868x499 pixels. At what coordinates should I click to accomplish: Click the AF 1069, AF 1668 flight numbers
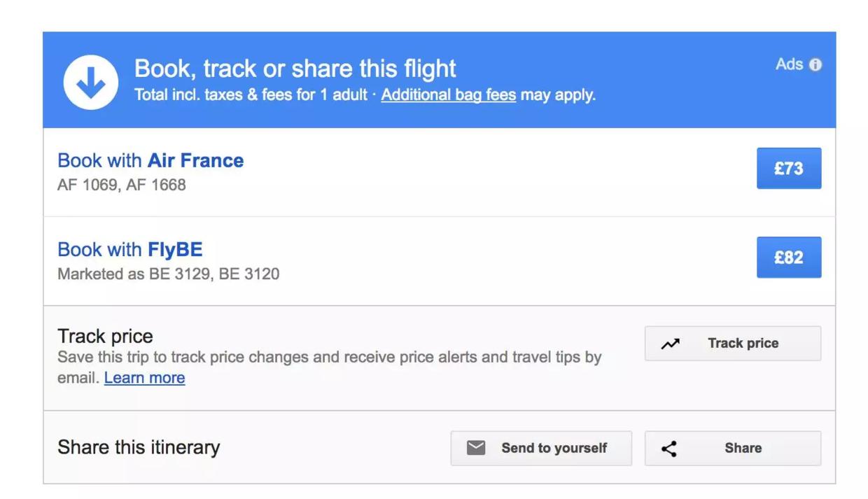coord(122,185)
